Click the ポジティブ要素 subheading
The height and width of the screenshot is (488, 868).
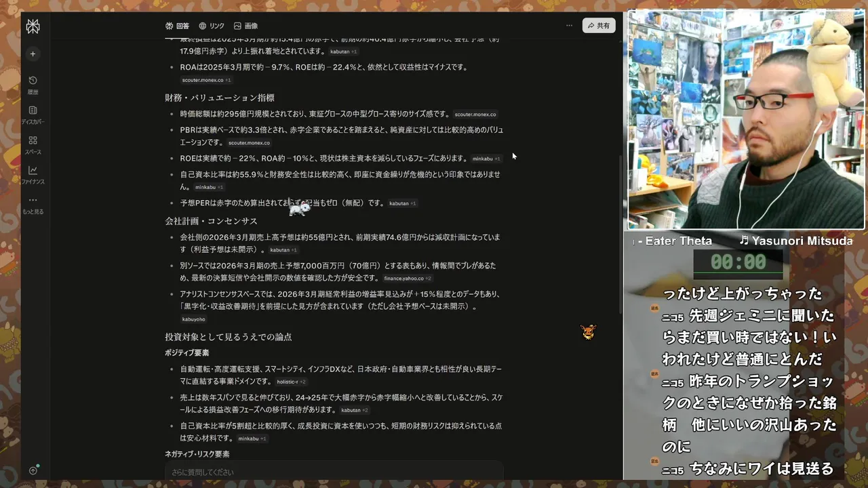click(187, 353)
